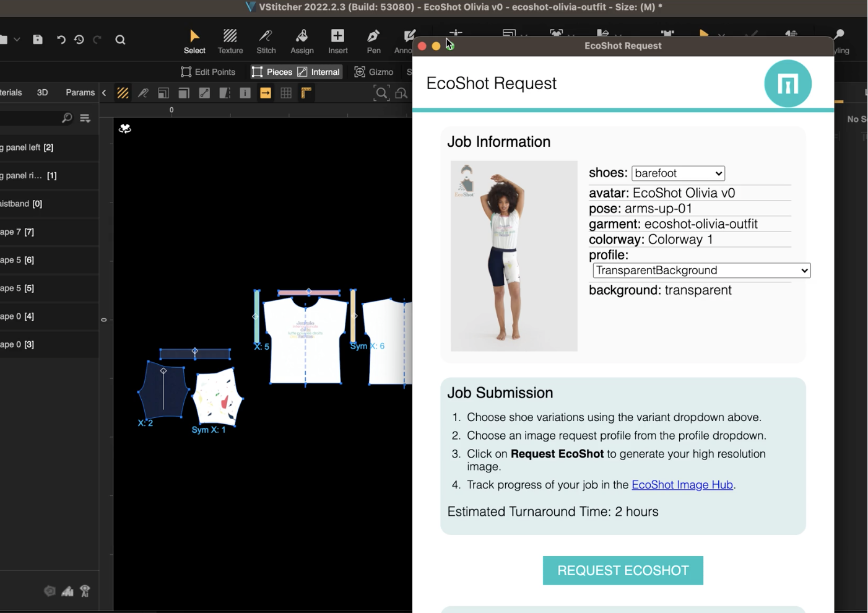Pick the Assign paint bucket tool

(302, 41)
